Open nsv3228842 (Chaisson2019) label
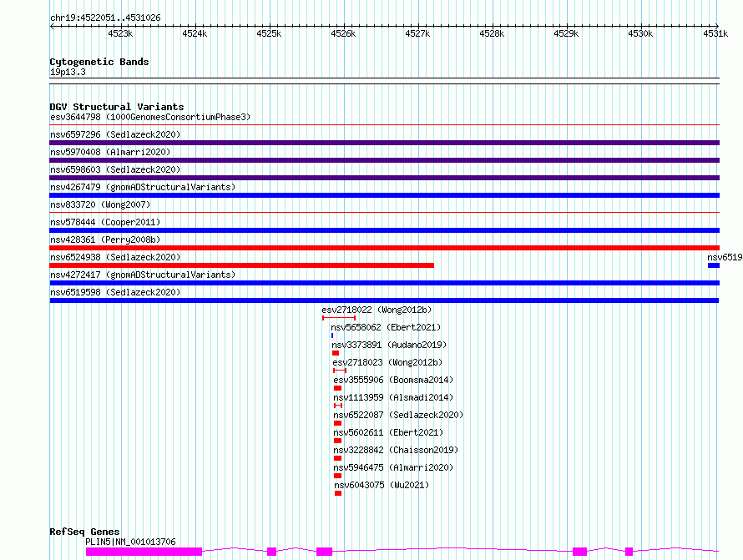This screenshot has height=560, width=743. 396,450
